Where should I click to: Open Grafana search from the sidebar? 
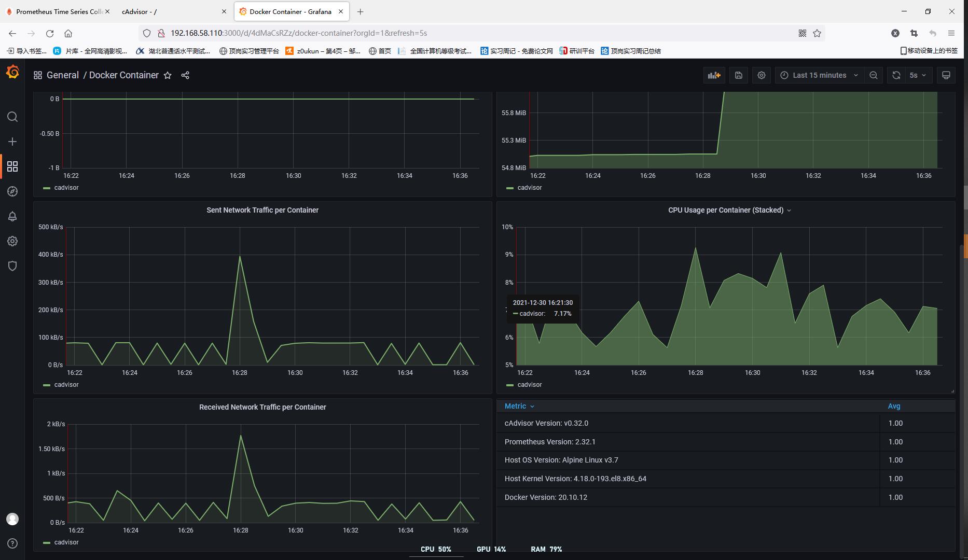point(12,117)
